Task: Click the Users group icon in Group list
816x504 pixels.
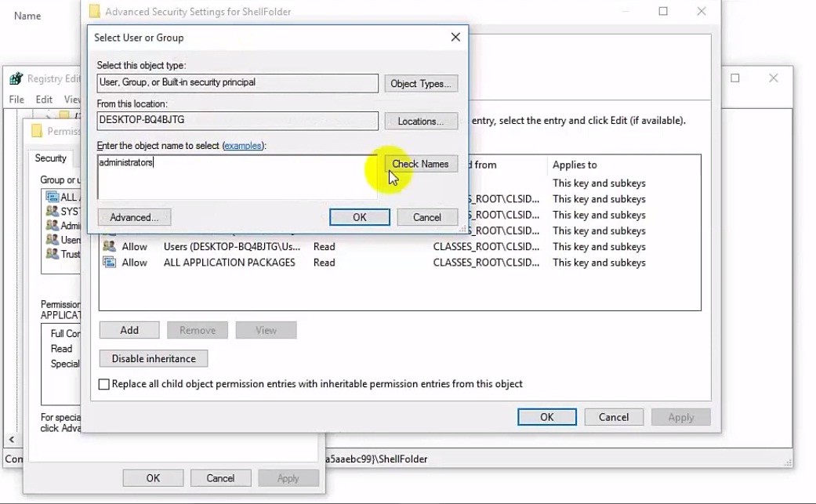Action: [x=53, y=240]
